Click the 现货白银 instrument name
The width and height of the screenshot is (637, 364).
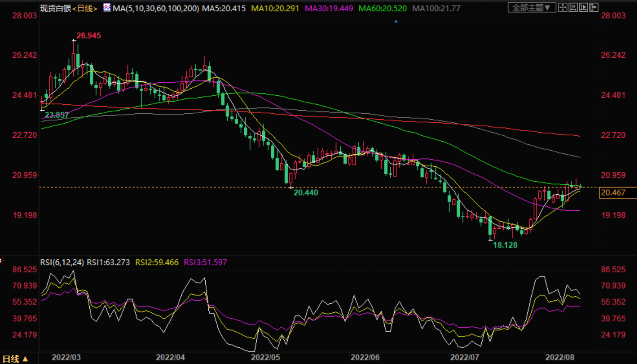(x=56, y=8)
